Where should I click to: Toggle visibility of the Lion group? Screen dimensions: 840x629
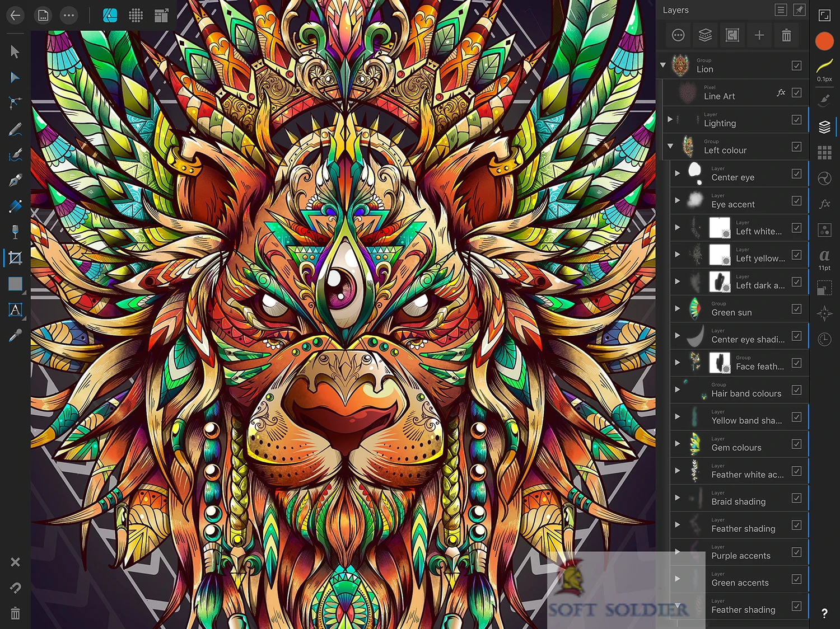796,65
